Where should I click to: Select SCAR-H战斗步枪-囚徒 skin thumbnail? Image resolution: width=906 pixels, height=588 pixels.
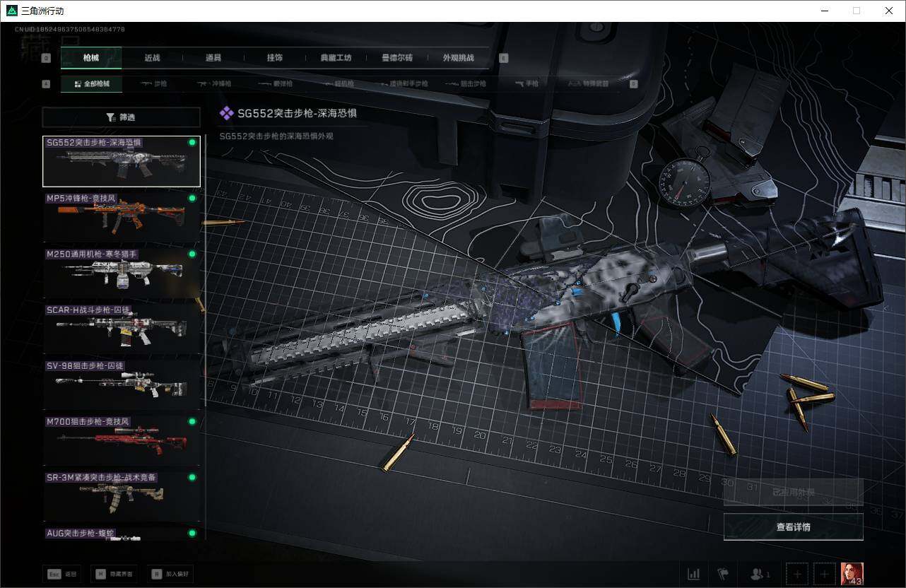point(122,329)
